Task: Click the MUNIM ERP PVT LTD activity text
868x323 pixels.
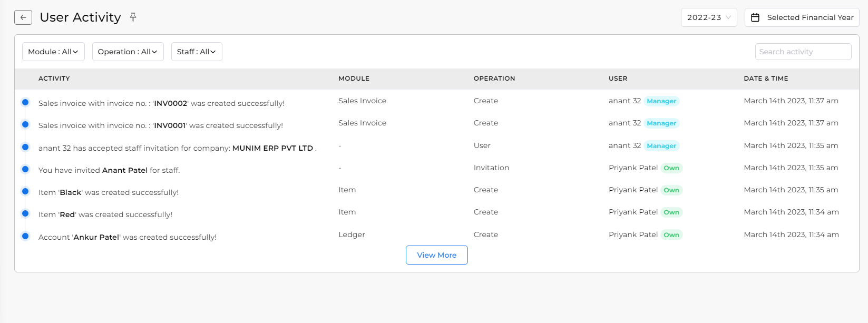Action: pyautogui.click(x=178, y=148)
